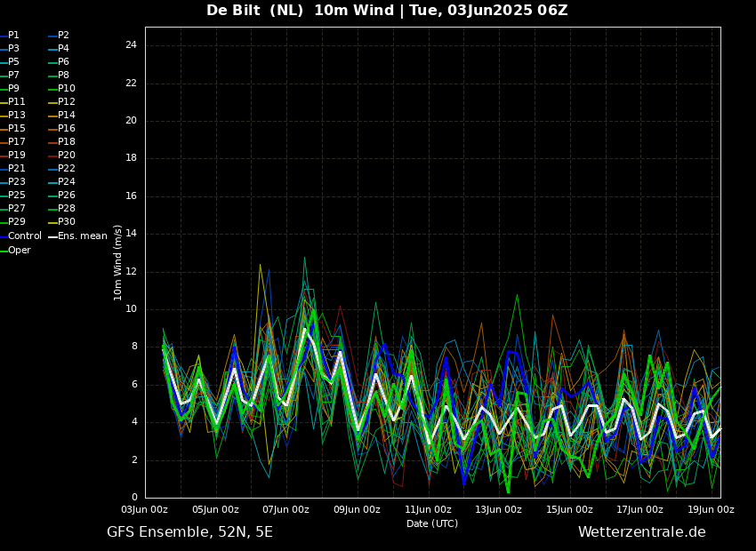Select the P25 legend label

(17, 196)
